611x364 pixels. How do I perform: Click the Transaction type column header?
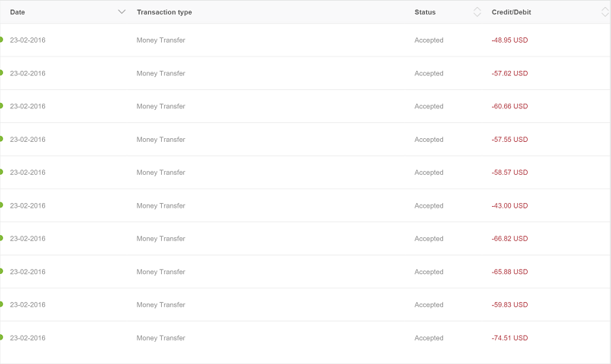pyautogui.click(x=164, y=12)
